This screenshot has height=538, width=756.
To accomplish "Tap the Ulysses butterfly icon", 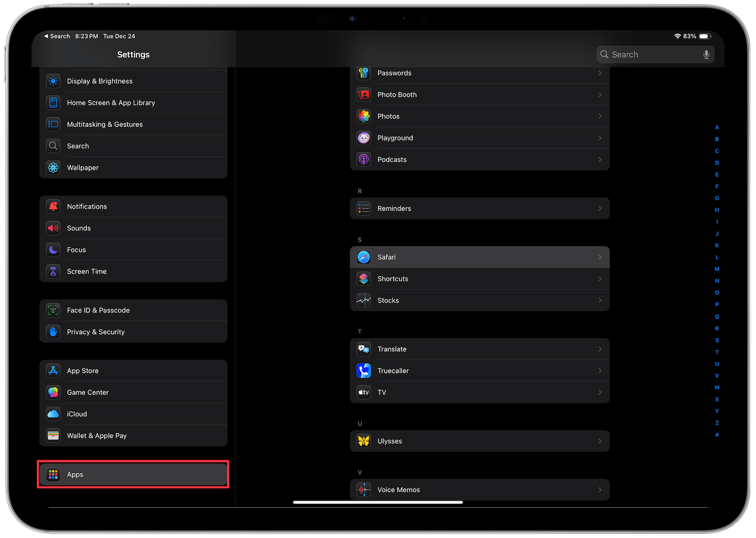I will coord(363,441).
